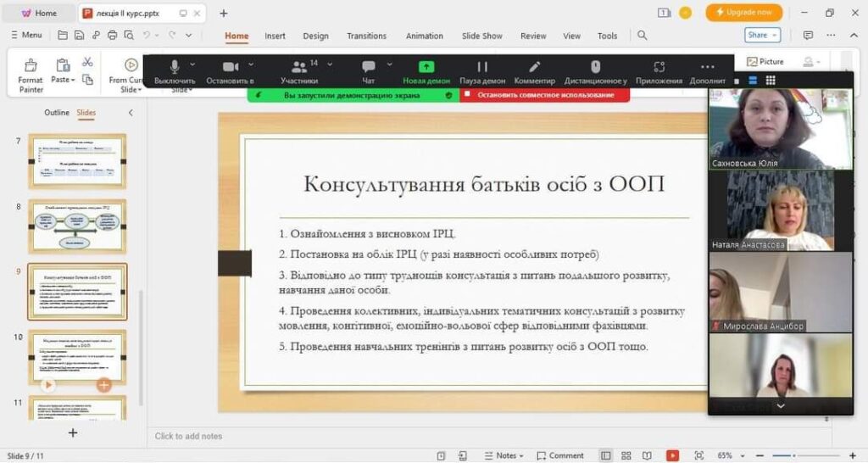Switch to the Outline panel tab
The height and width of the screenshot is (463, 868).
click(57, 113)
